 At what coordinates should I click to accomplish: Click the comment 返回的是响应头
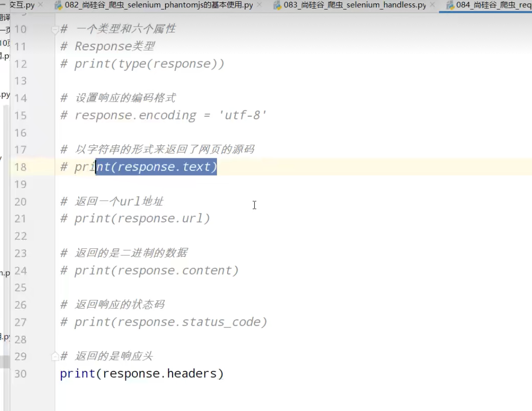point(107,356)
